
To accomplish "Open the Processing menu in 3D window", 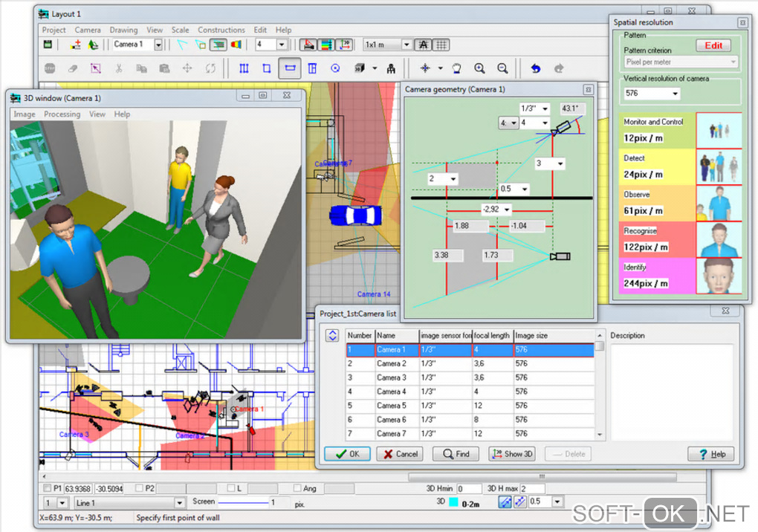I will [x=62, y=114].
